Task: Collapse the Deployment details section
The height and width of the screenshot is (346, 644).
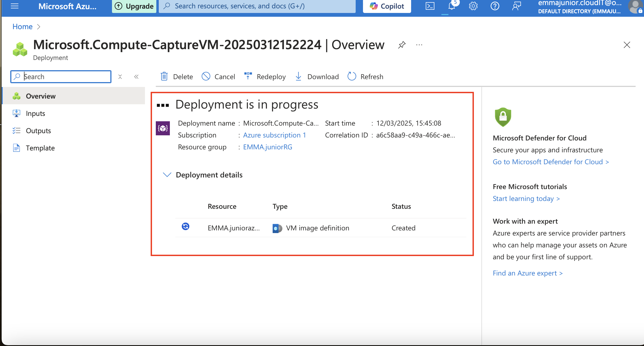Action: (x=167, y=175)
